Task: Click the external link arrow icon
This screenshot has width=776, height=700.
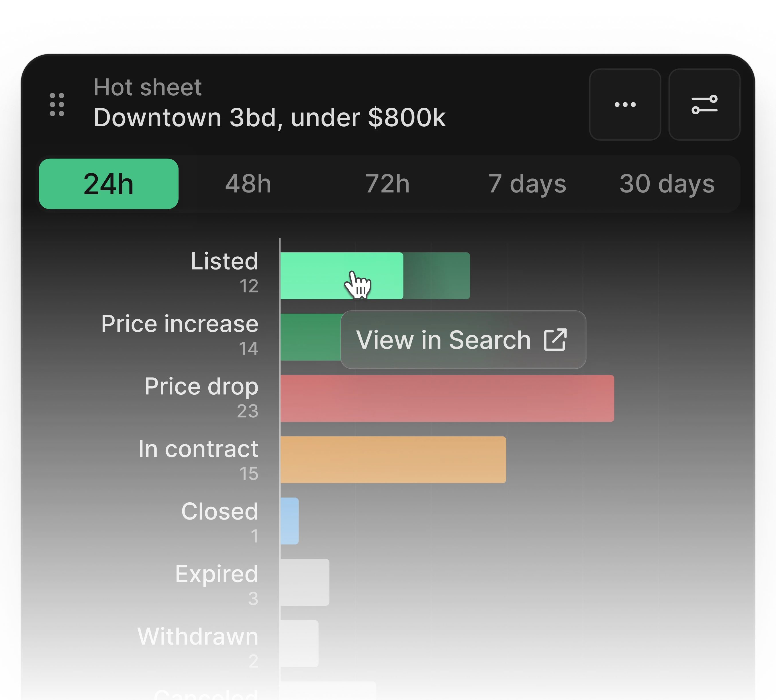Action: pyautogui.click(x=555, y=340)
